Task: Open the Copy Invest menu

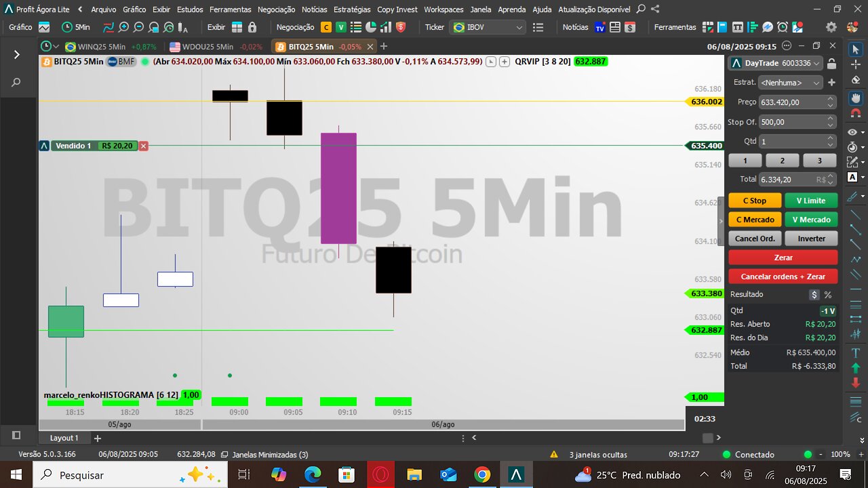Action: (x=397, y=9)
